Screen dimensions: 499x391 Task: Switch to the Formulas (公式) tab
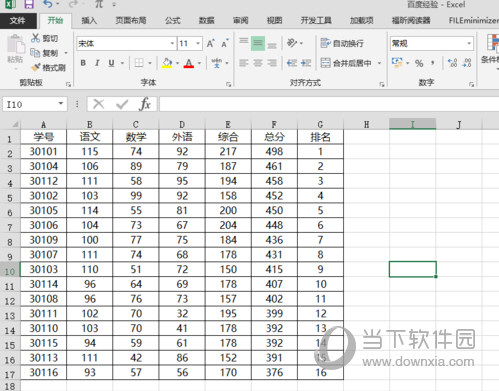[173, 21]
